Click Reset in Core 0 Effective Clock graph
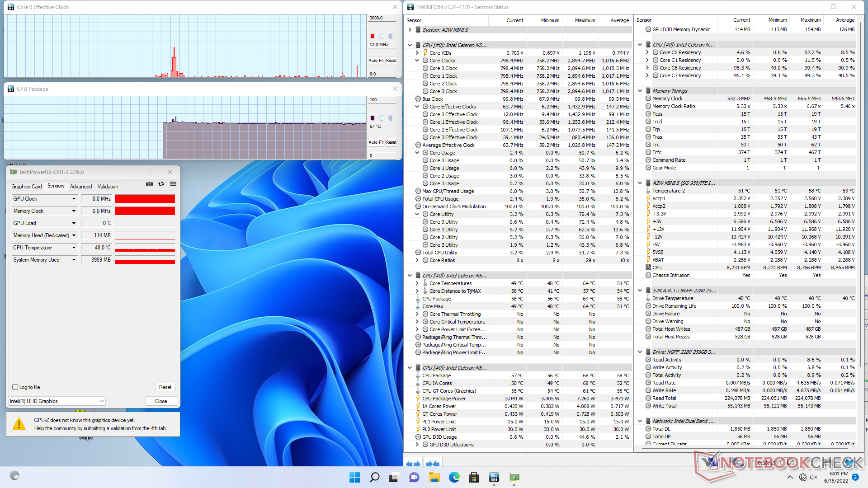This screenshot has height=488, width=868. (x=391, y=61)
